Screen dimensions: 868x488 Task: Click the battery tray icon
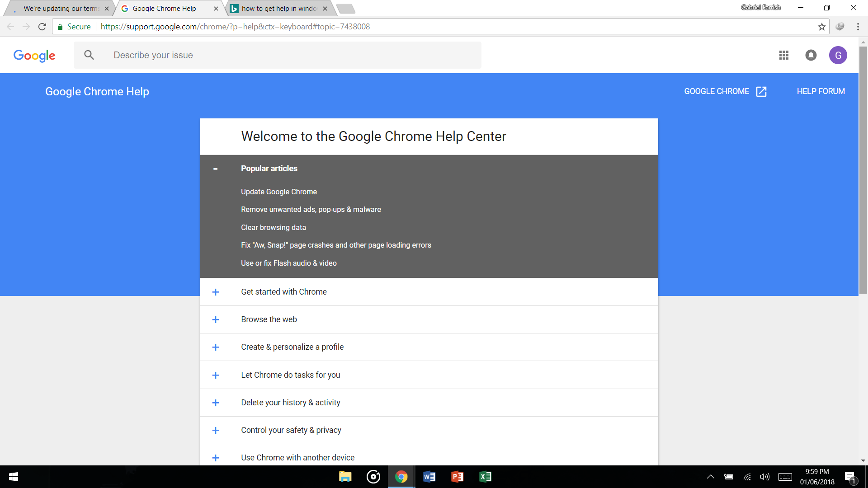(x=729, y=477)
